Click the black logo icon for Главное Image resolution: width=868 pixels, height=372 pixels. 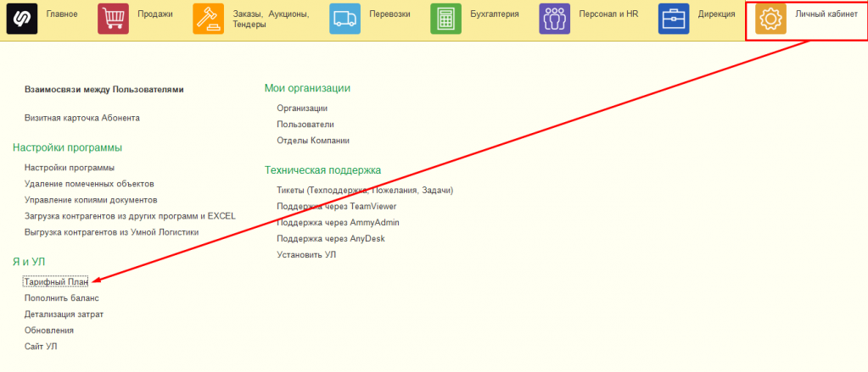click(22, 19)
